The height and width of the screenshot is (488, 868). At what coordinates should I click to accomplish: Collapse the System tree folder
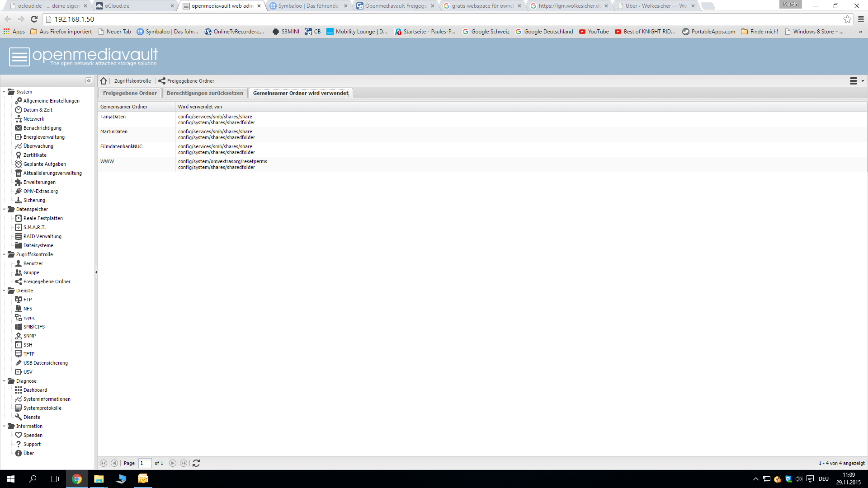pyautogui.click(x=4, y=92)
